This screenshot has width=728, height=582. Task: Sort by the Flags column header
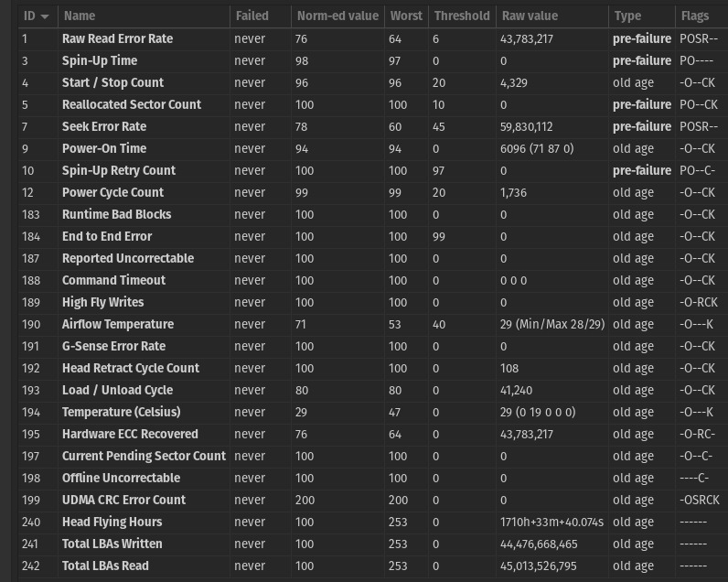coord(694,16)
